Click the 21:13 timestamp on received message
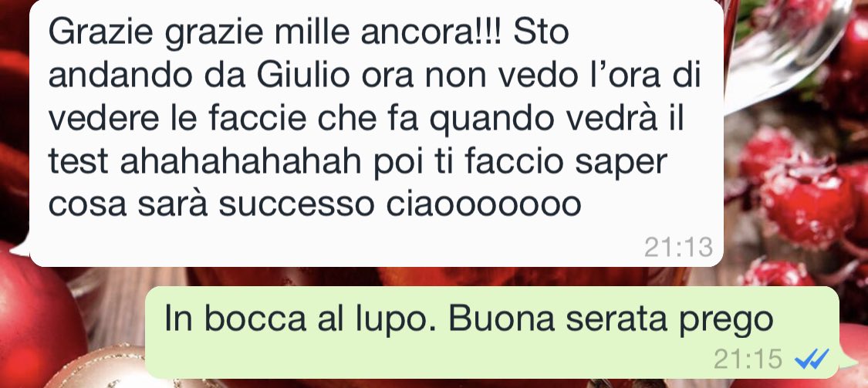868x388 pixels. pos(679,248)
